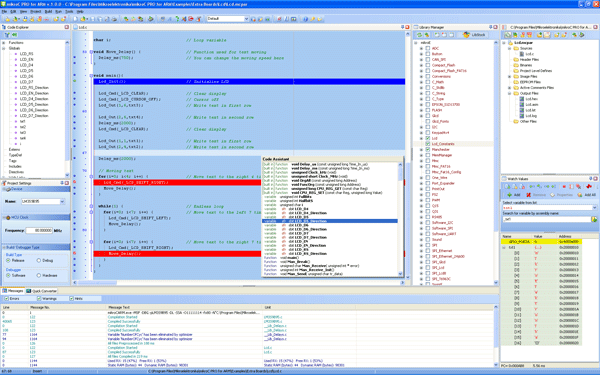This screenshot has height=375, width=600.
Task: Expand the Compact_Flash library node
Action: tap(421, 65)
